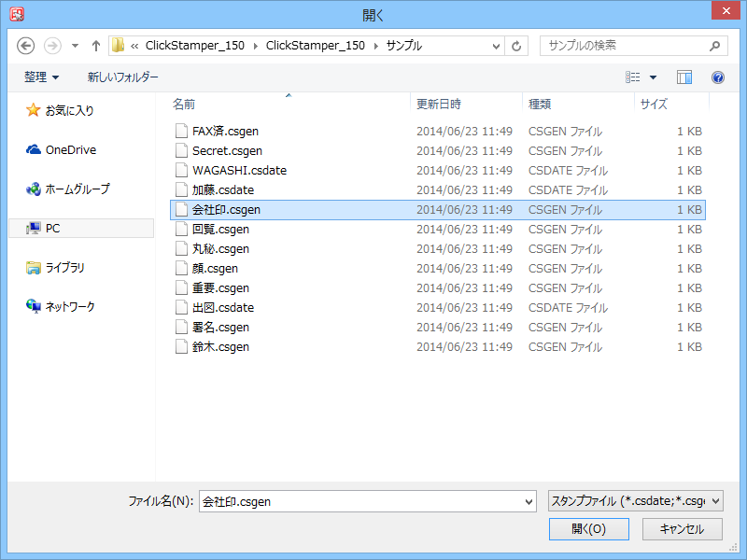Click the キャンセル button

pos(683,529)
